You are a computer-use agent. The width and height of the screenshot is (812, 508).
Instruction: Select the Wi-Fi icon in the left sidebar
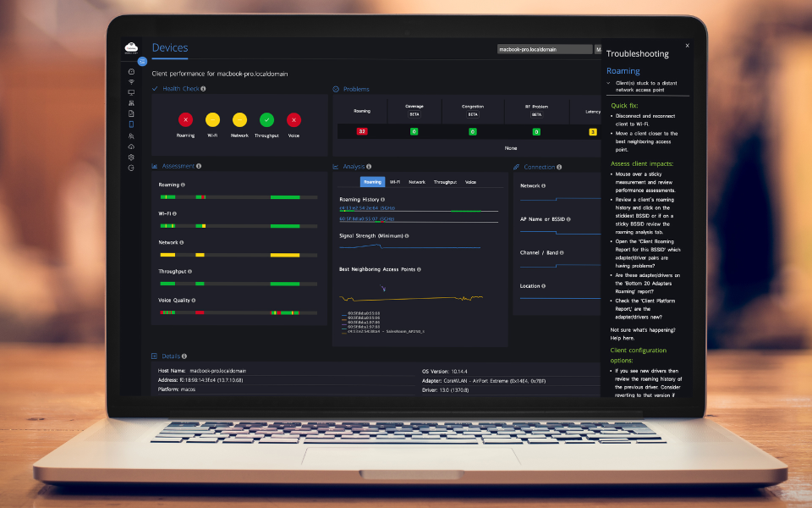click(130, 80)
